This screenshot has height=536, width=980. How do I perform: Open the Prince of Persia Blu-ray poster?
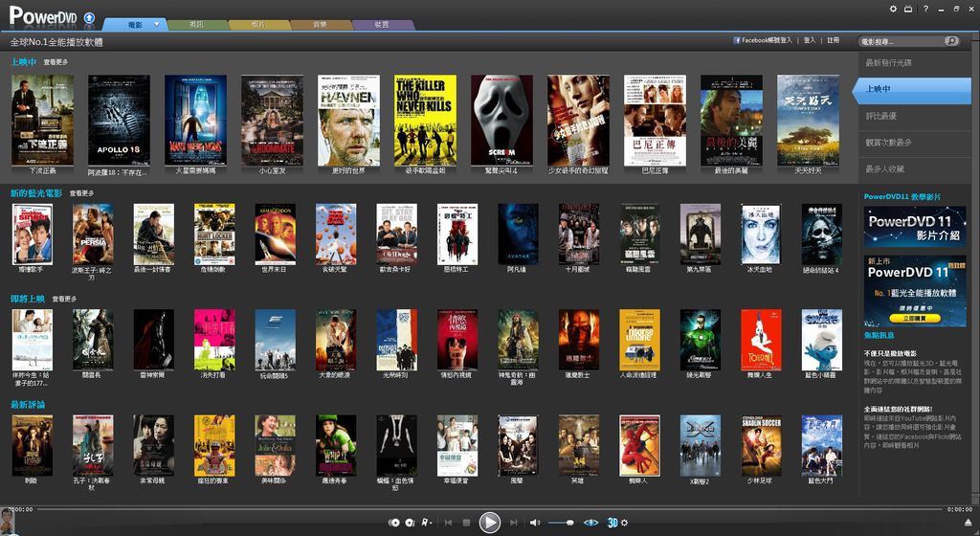click(x=93, y=234)
